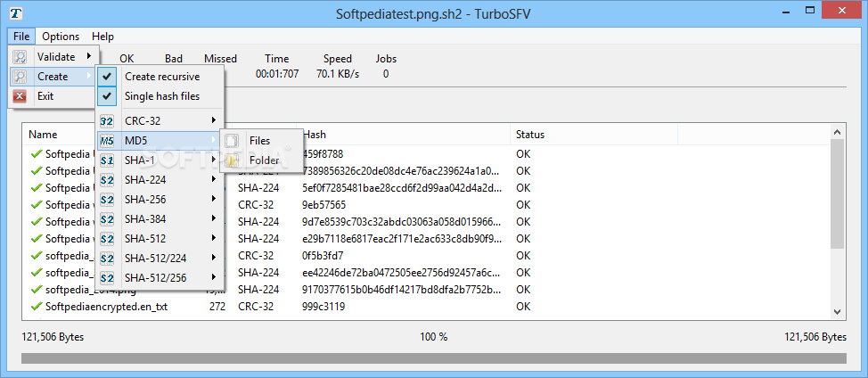868x378 pixels.
Task: Click the Create magnifier icon
Action: coord(20,77)
